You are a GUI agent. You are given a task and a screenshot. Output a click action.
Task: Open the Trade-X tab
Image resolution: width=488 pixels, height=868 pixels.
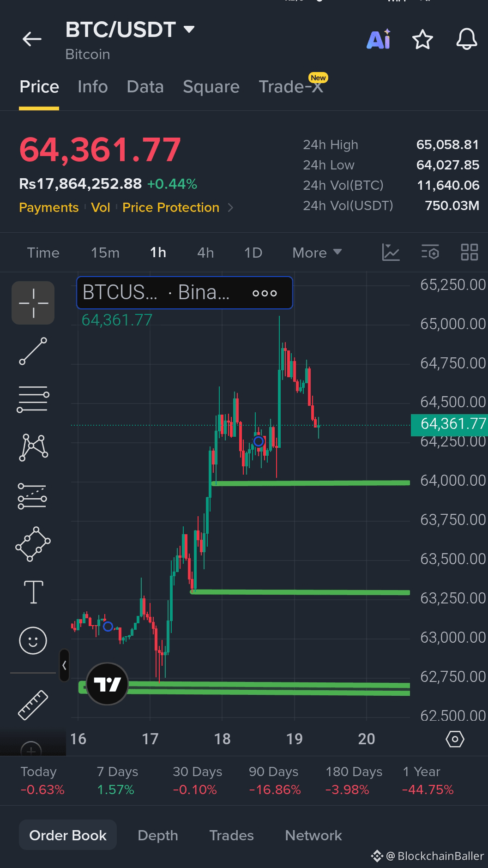click(291, 87)
